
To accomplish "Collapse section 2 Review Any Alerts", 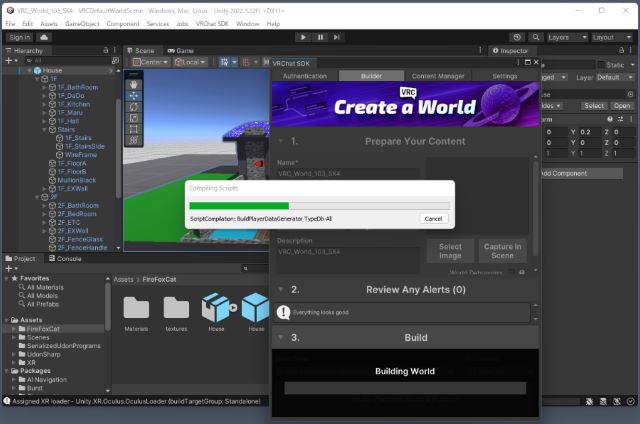I will pyautogui.click(x=281, y=289).
